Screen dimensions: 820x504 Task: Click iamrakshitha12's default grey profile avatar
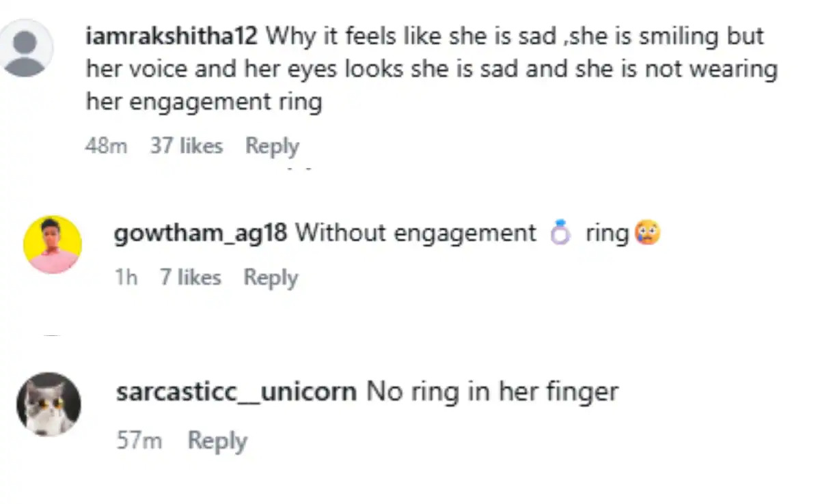tap(25, 48)
